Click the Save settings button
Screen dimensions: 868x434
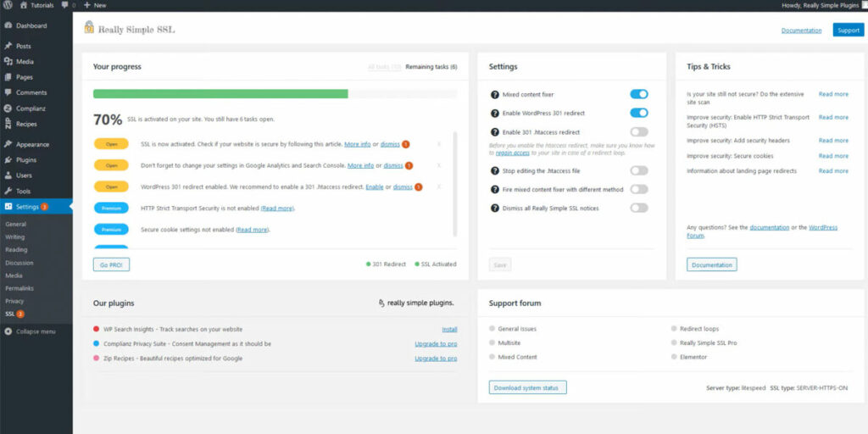pyautogui.click(x=500, y=265)
